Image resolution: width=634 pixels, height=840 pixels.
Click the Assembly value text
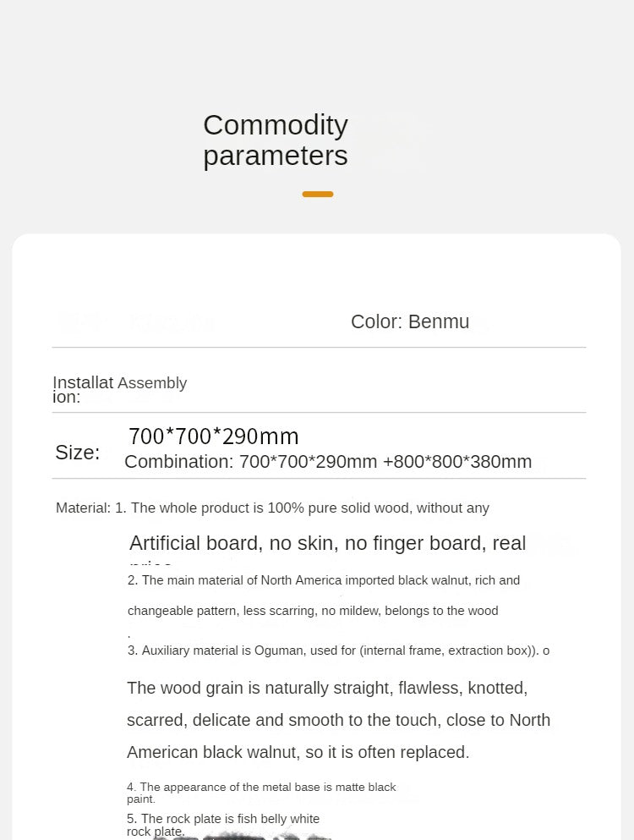pos(152,383)
